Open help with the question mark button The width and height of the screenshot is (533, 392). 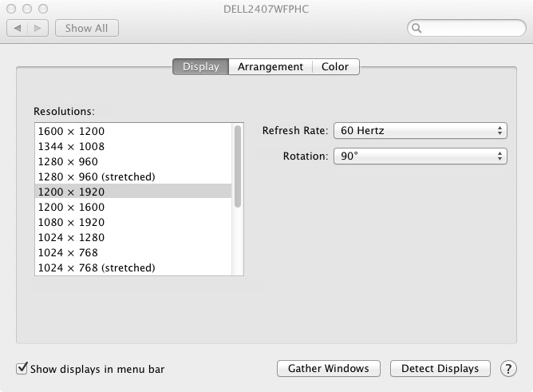(508, 369)
